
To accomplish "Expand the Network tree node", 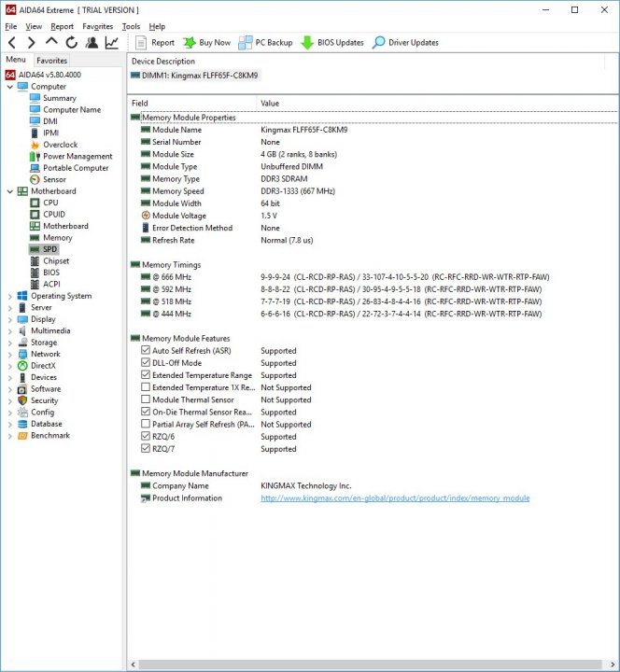I will click(10, 354).
